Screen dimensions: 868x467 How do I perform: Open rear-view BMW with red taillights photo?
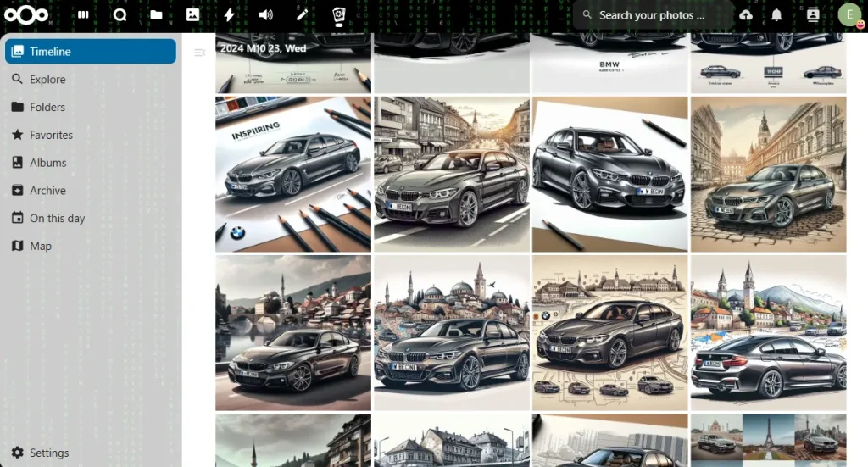click(768, 332)
